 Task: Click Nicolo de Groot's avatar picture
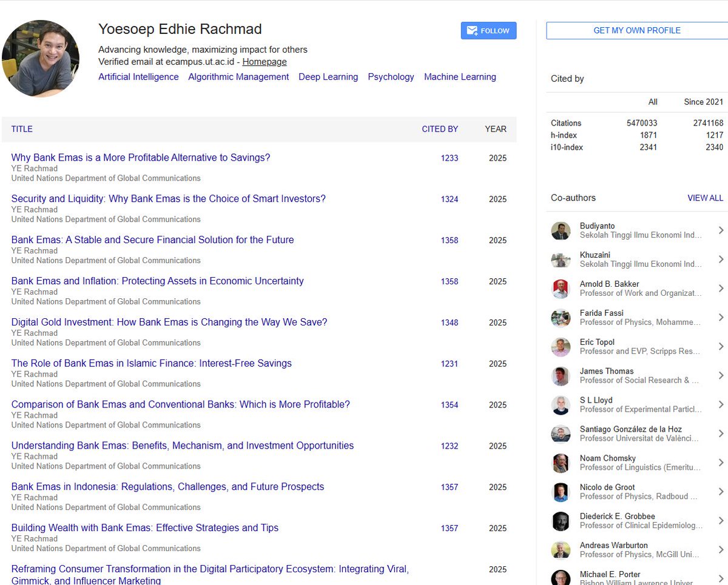tap(561, 492)
